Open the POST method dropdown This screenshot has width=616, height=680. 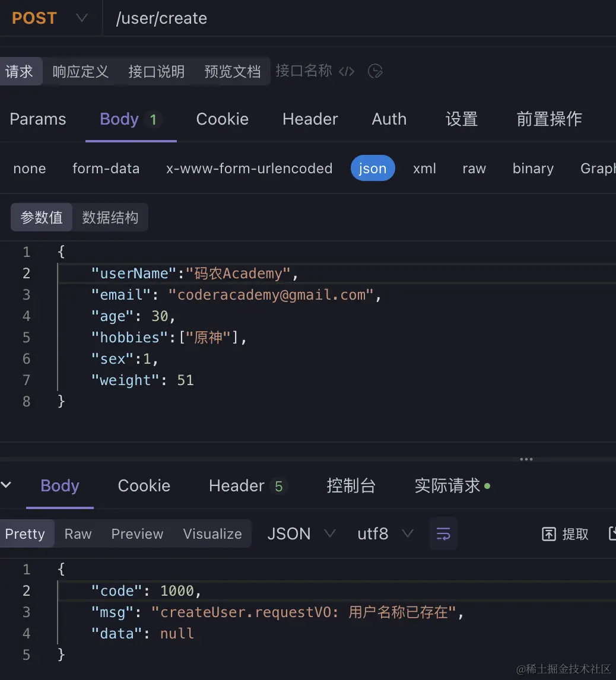pos(50,18)
